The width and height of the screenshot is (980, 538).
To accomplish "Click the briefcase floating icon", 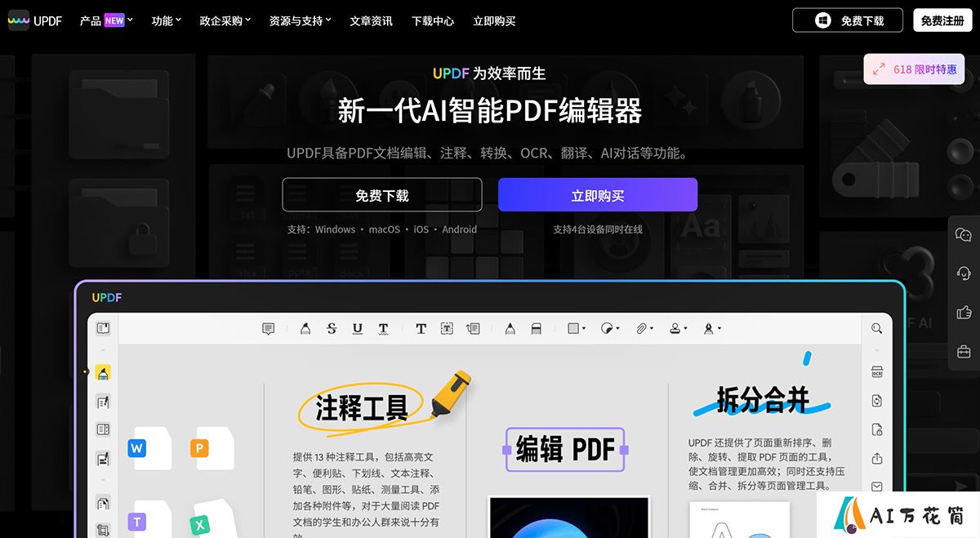I will [x=964, y=352].
